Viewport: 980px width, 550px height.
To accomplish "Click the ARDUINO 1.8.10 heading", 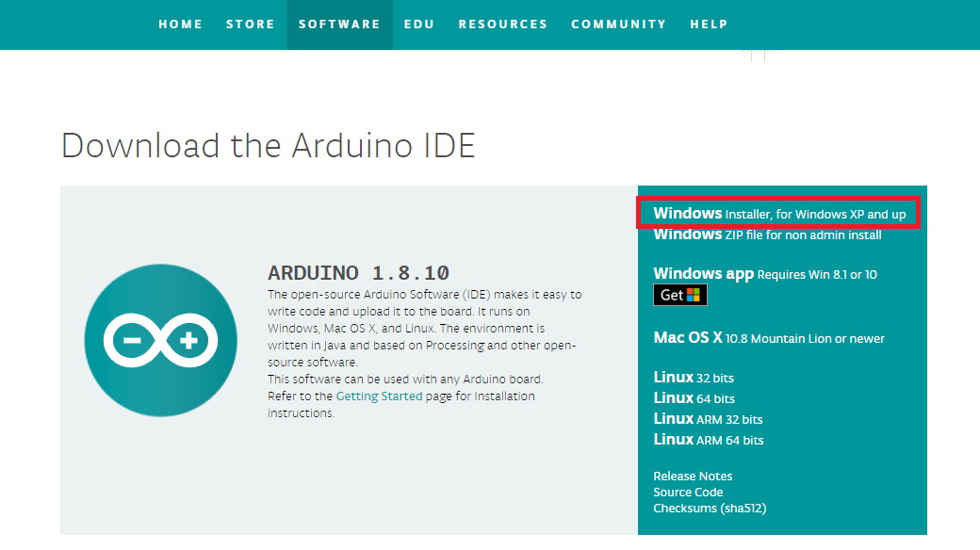I will (x=358, y=272).
